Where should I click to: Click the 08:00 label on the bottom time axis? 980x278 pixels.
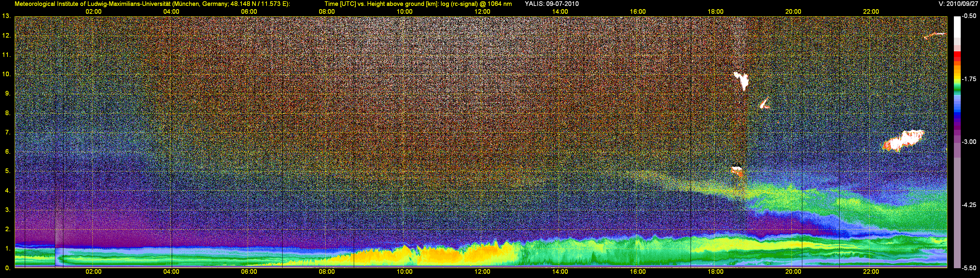point(327,272)
